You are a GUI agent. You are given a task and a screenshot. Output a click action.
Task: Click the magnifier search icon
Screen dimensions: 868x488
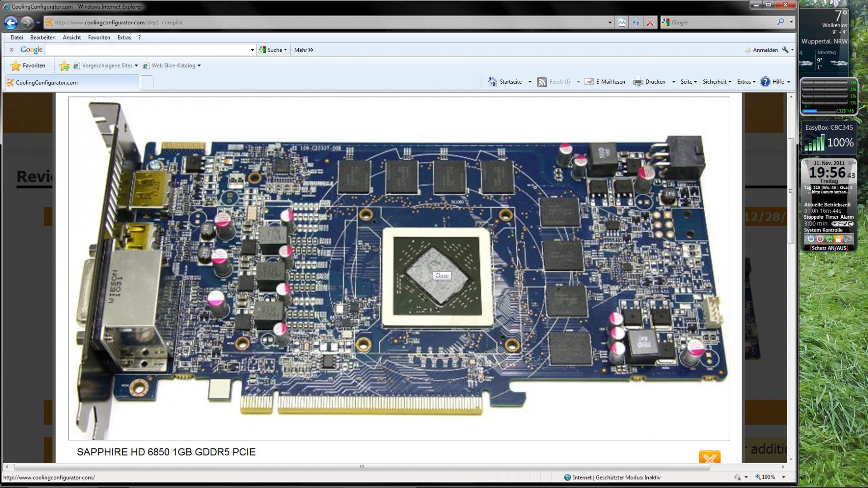[781, 22]
